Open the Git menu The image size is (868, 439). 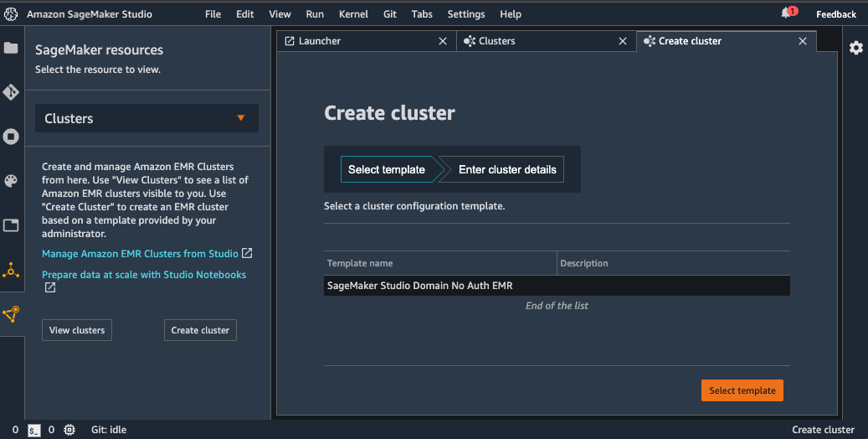[390, 14]
